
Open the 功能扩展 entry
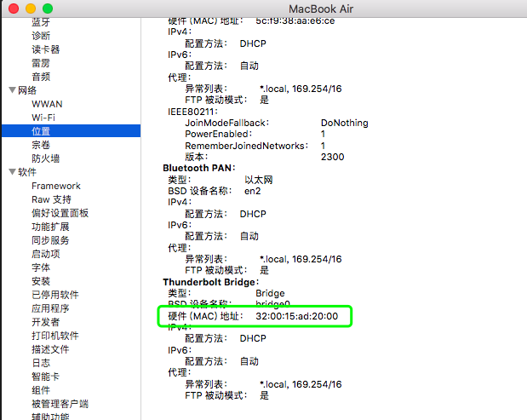point(50,227)
